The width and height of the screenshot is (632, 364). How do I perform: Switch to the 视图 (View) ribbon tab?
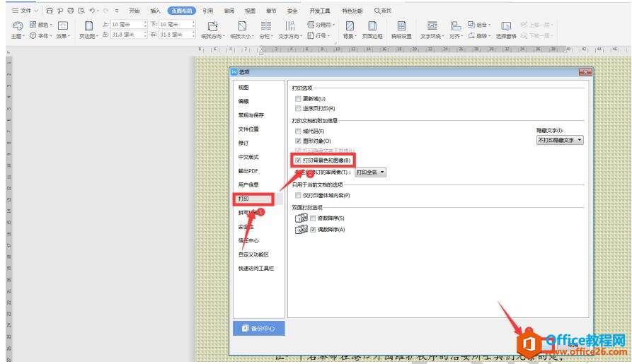(x=251, y=11)
